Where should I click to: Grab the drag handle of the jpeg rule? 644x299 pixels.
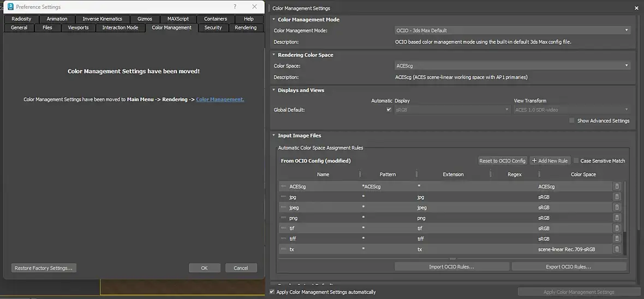pyautogui.click(x=283, y=208)
